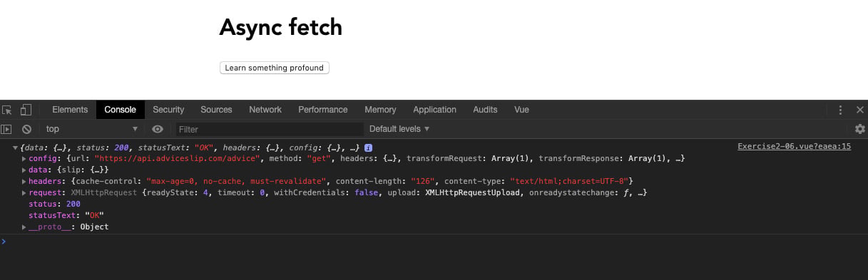The height and width of the screenshot is (280, 868).
Task: Toggle the device toolbar icon
Action: (26, 110)
